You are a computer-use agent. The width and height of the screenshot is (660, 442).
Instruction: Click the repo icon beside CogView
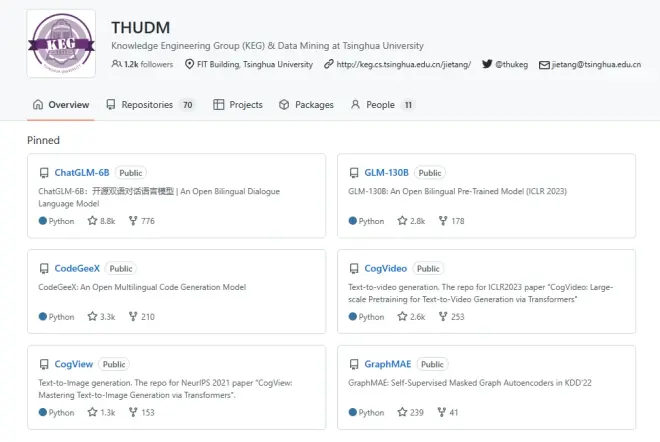44,365
